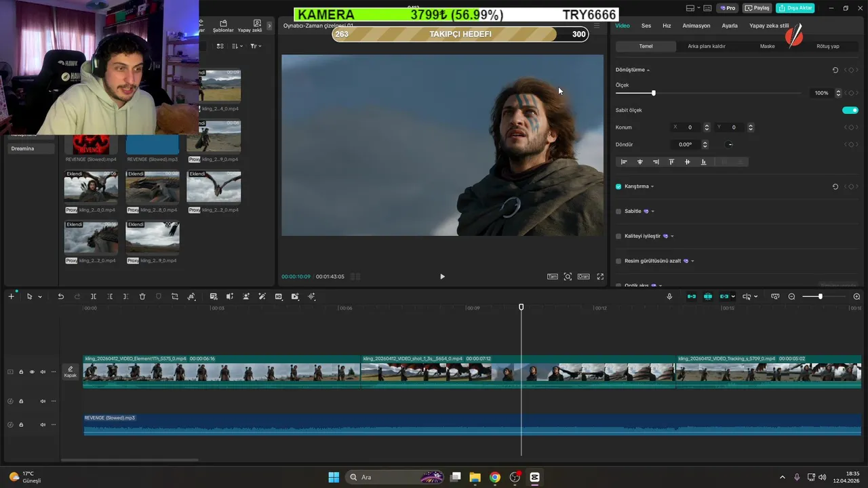Align clip to top edge icon
This screenshot has width=868, height=488.
[x=671, y=162]
